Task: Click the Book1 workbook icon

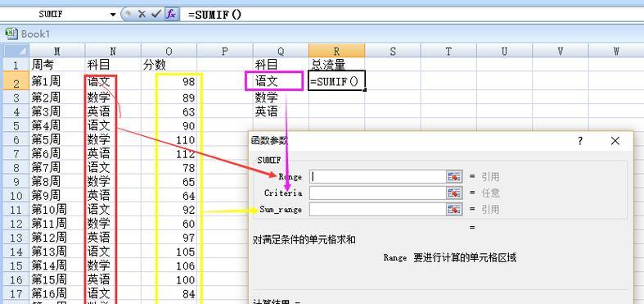Action: click(x=11, y=34)
